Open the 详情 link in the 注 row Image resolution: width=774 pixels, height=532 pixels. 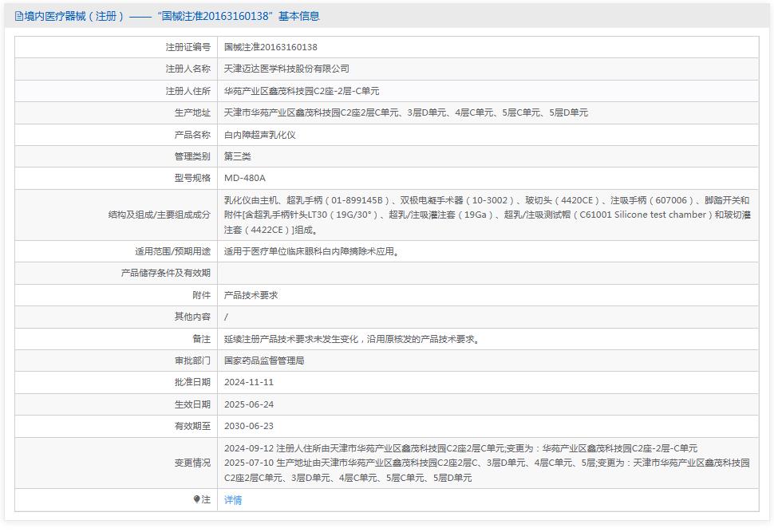231,500
